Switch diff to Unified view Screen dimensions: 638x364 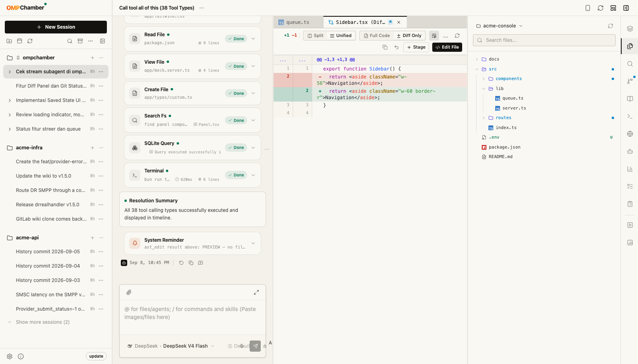click(x=341, y=35)
